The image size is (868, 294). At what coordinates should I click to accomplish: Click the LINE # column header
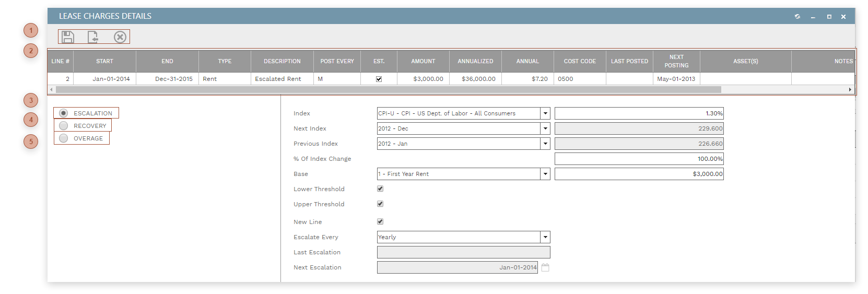(61, 61)
